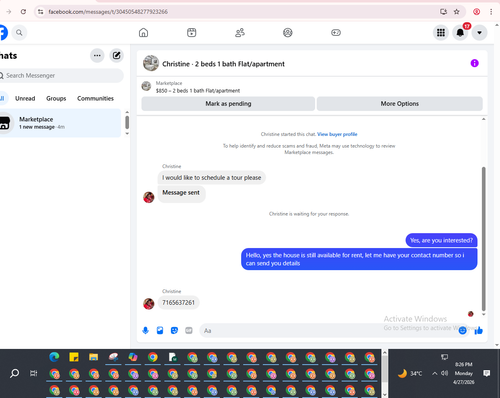Start a new message with compose icon
This screenshot has width=500, height=398.
(116, 56)
